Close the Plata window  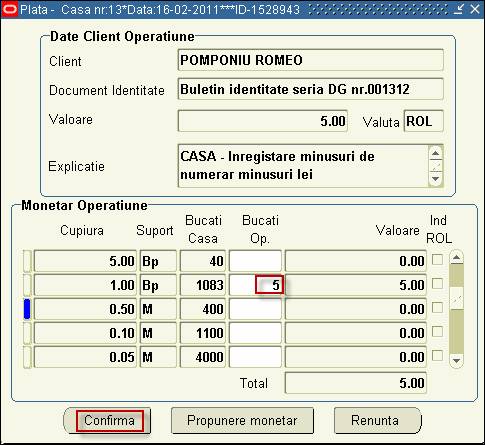pos(475,9)
